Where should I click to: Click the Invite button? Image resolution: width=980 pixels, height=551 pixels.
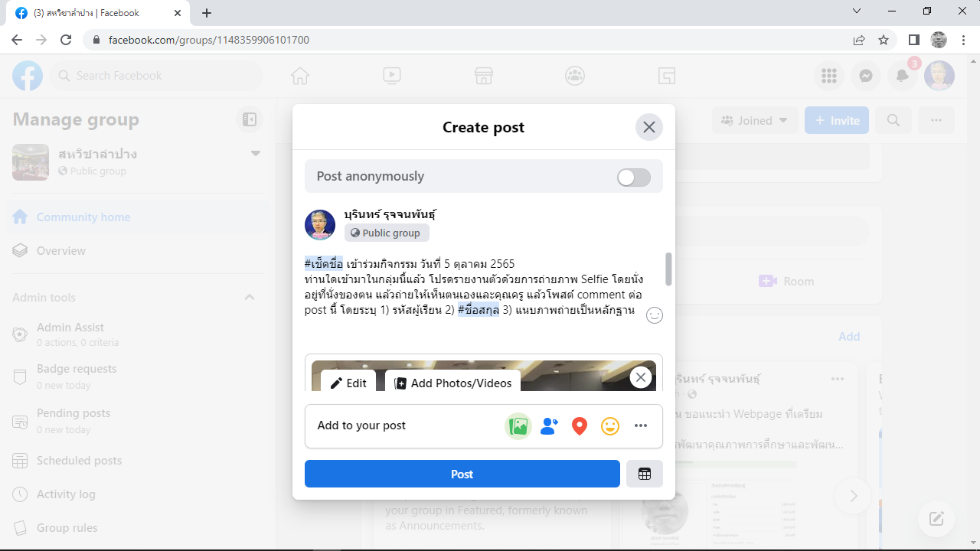pos(837,120)
